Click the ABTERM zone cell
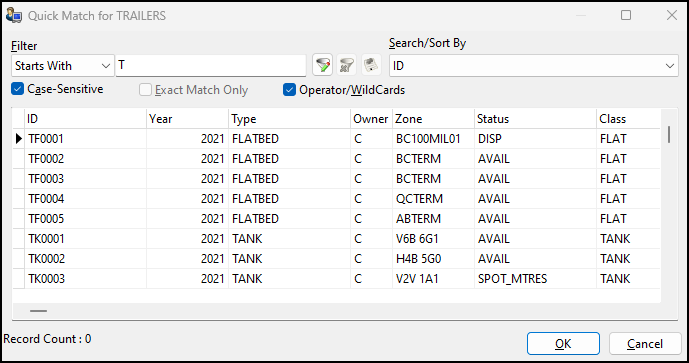 pos(433,219)
